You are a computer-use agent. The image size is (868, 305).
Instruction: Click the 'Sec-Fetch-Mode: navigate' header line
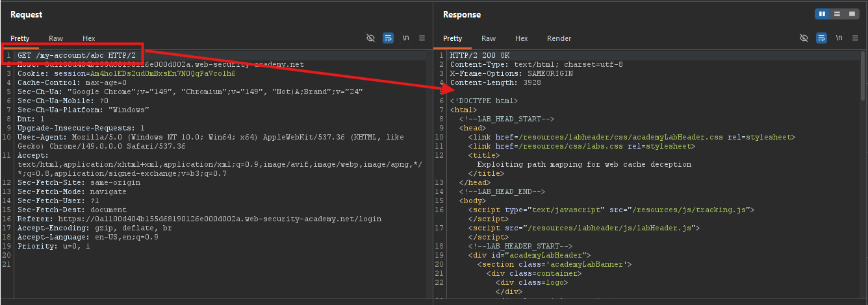[72, 192]
